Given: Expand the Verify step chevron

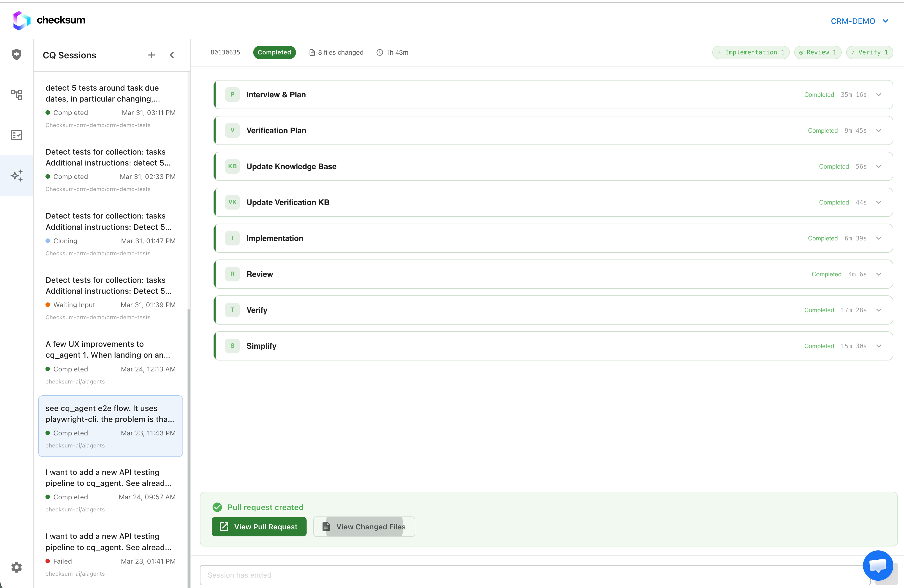Looking at the screenshot, I should click(x=878, y=310).
